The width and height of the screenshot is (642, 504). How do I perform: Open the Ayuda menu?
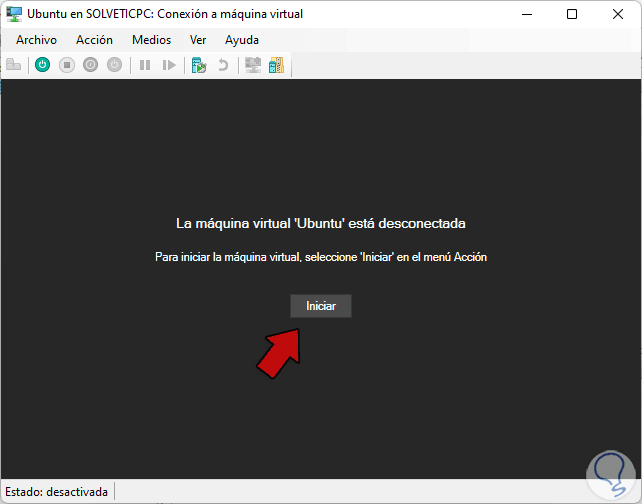tap(242, 40)
